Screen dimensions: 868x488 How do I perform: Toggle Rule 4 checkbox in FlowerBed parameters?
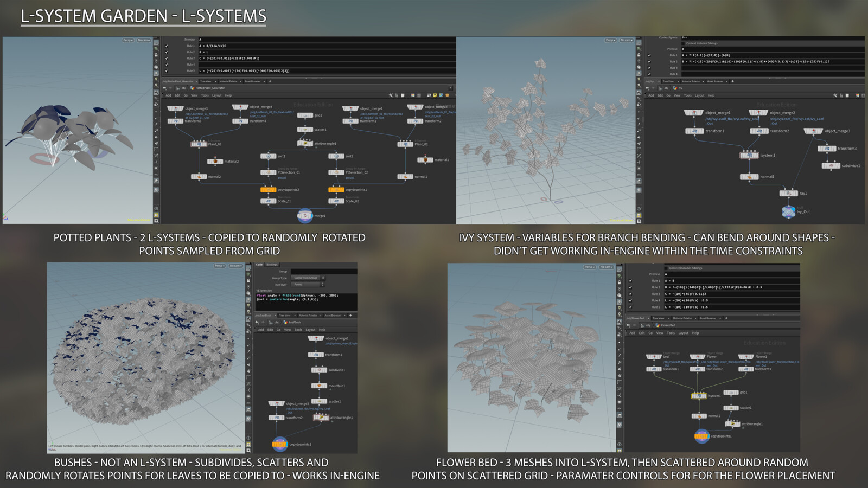pos(630,300)
